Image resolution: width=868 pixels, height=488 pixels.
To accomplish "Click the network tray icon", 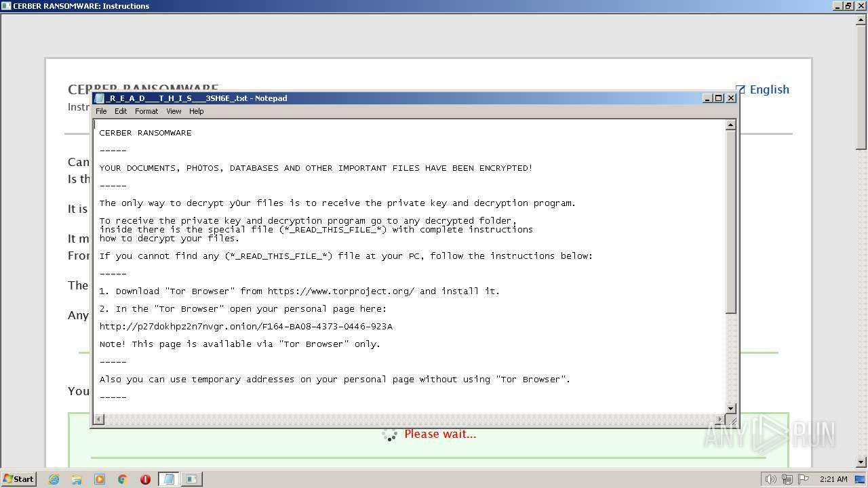I will (x=787, y=479).
